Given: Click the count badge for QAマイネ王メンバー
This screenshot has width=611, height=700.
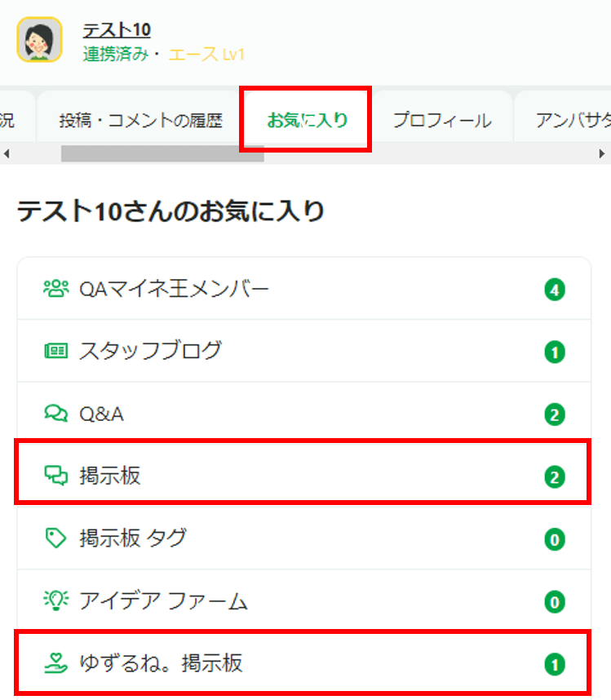Looking at the screenshot, I should (555, 290).
